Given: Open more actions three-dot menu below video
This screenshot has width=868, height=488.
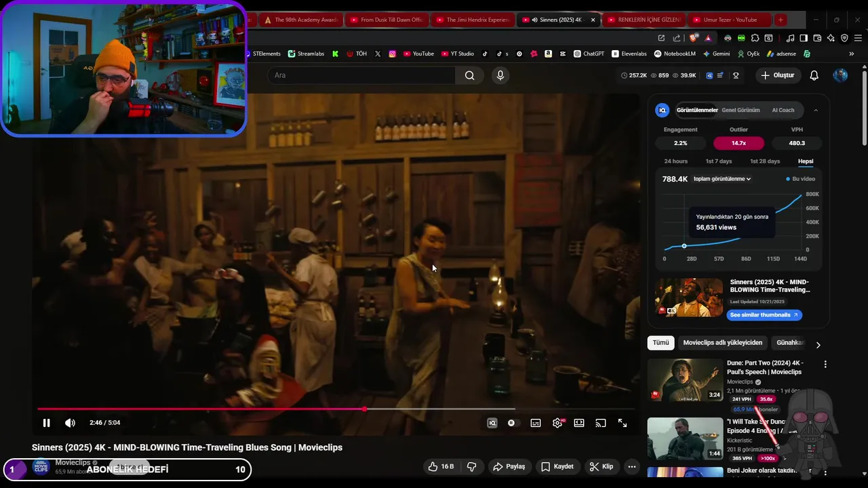Looking at the screenshot, I should pos(632,466).
